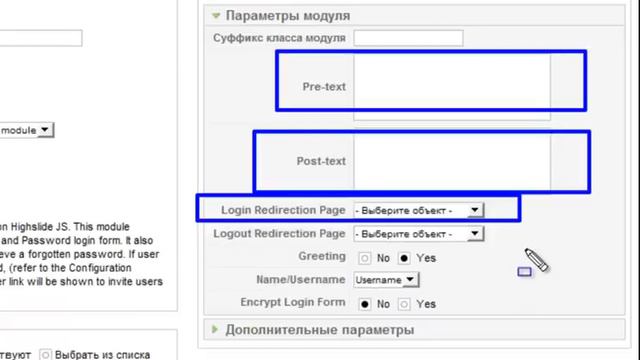Set Greeting to No
This screenshot has height=360, width=640.
tap(364, 258)
